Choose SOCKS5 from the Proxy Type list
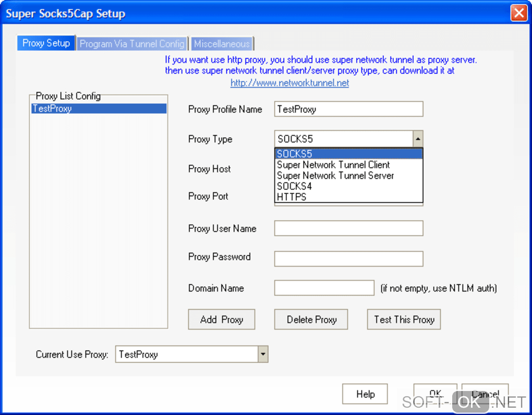 (349, 154)
